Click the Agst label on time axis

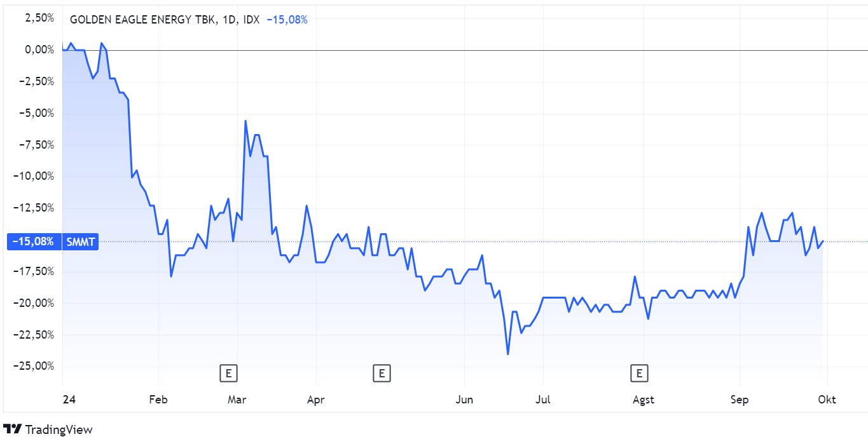pos(644,400)
